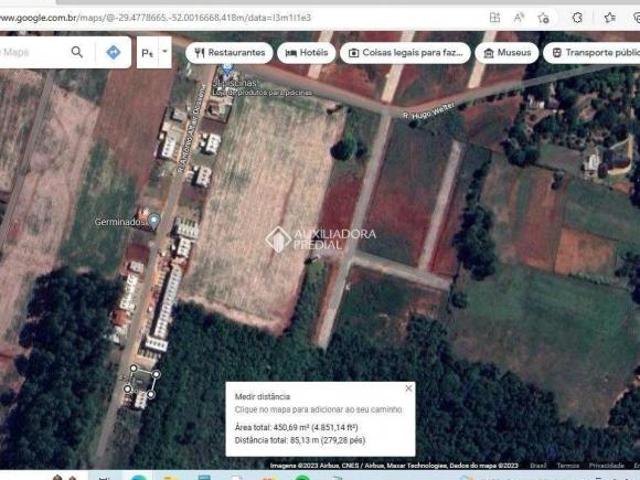The height and width of the screenshot is (480, 640).
Task: Add page to favorites with star icon
Action: click(543, 17)
